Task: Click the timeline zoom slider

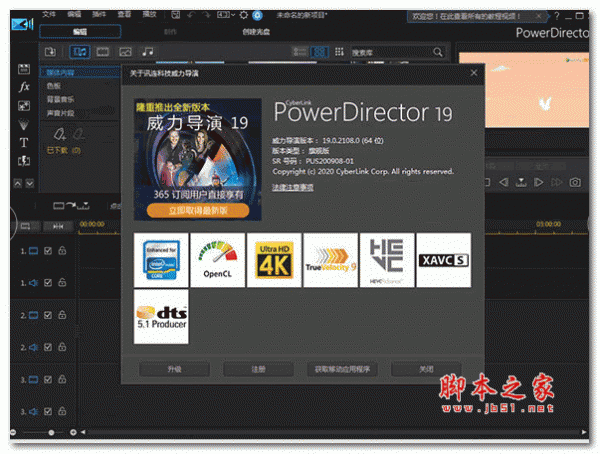Action: coord(52,431)
